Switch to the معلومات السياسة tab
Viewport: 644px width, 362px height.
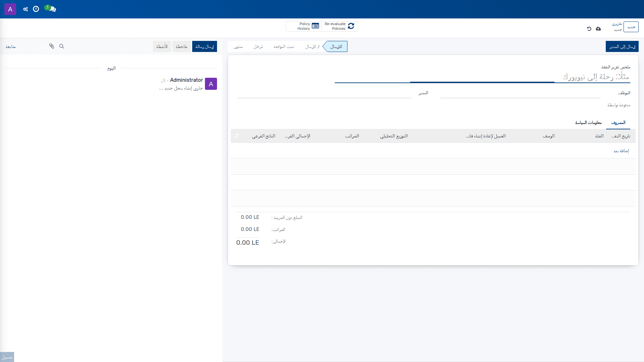point(588,123)
